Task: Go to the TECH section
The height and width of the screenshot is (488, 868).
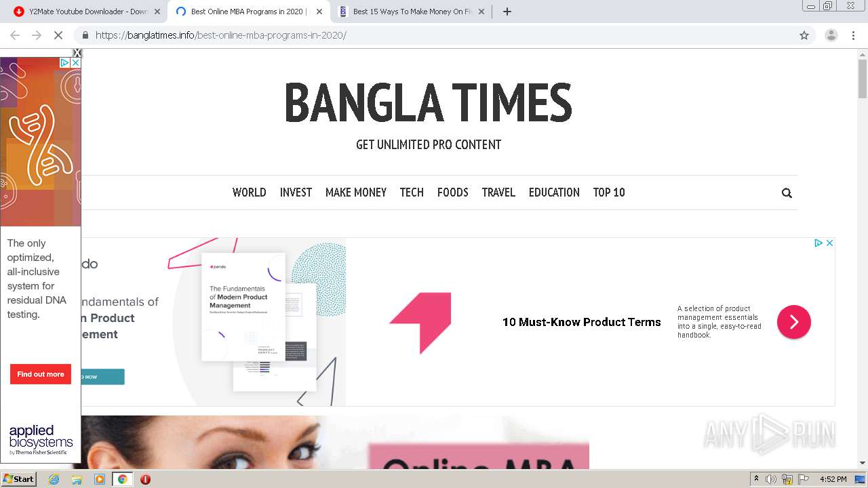Action: [412, 192]
